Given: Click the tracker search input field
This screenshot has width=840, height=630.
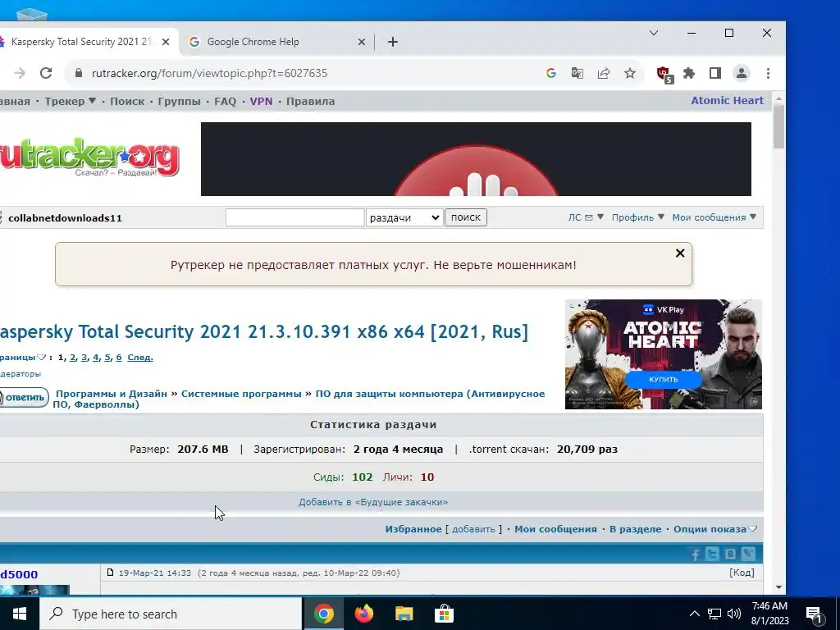Looking at the screenshot, I should click(294, 217).
